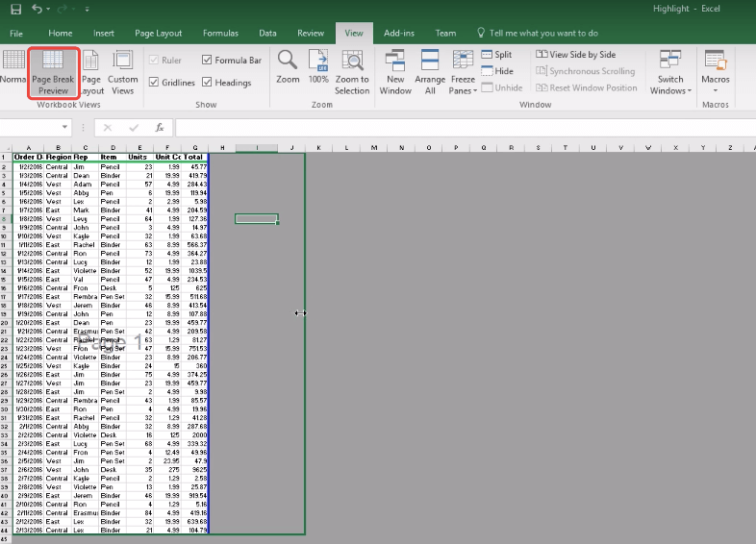The image size is (756, 544).
Task: Switch to the Page Layout tab
Action: 159,33
